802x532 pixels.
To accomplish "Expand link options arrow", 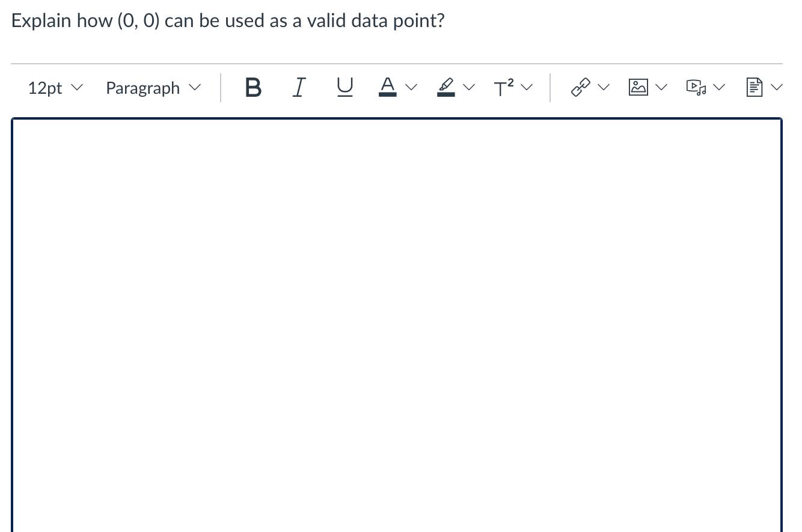I will (604, 88).
